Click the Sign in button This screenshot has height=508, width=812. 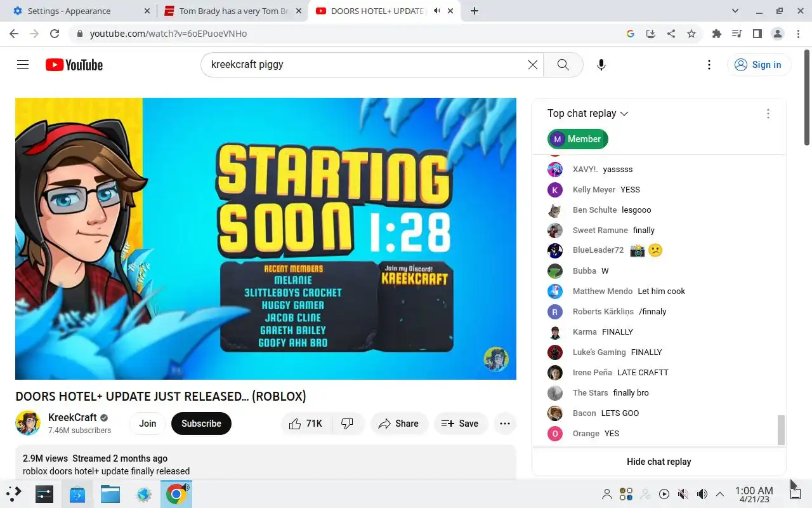[x=759, y=65]
